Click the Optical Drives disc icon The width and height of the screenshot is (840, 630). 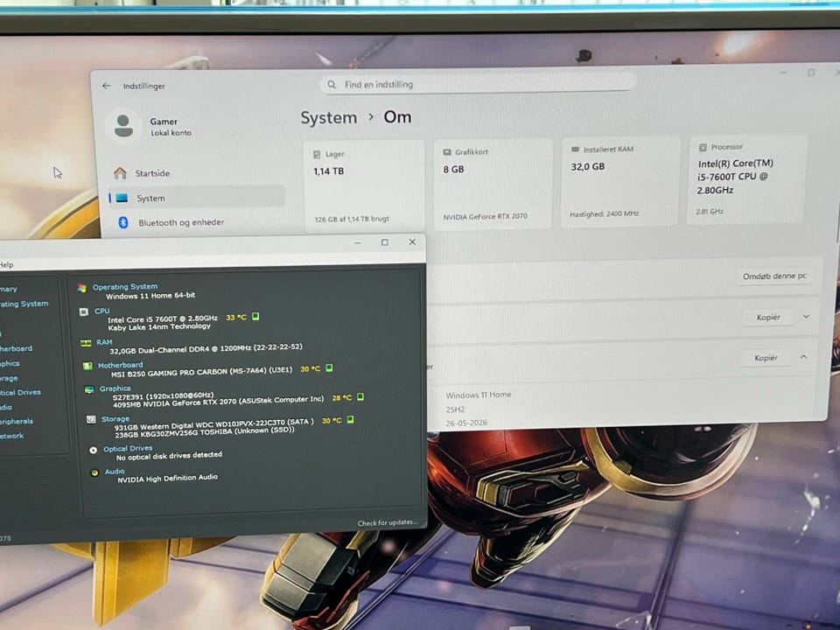(94, 450)
